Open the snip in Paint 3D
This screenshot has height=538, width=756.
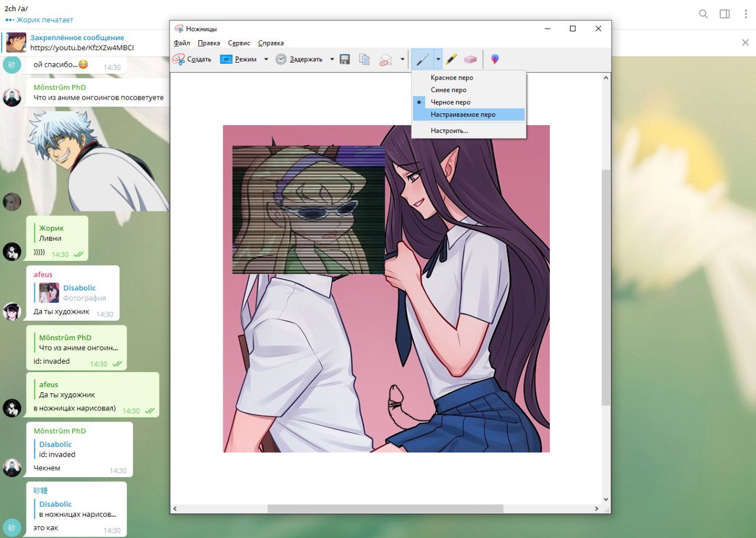click(495, 59)
